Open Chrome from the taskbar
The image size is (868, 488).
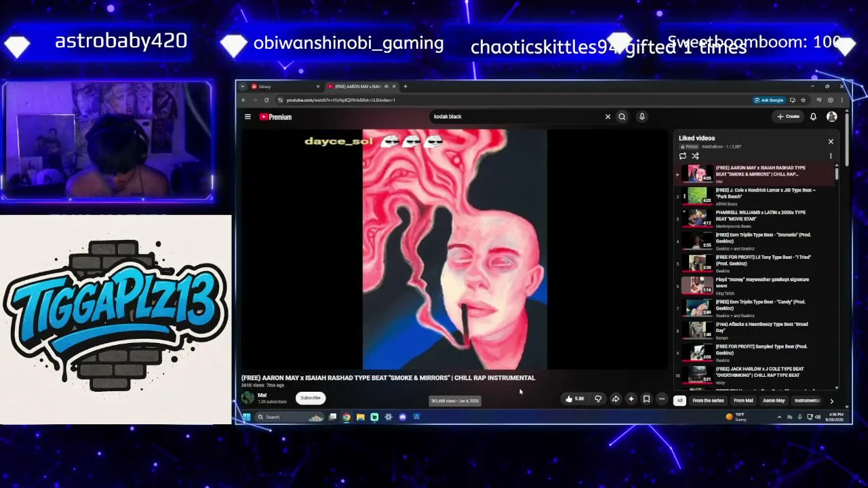coord(347,417)
